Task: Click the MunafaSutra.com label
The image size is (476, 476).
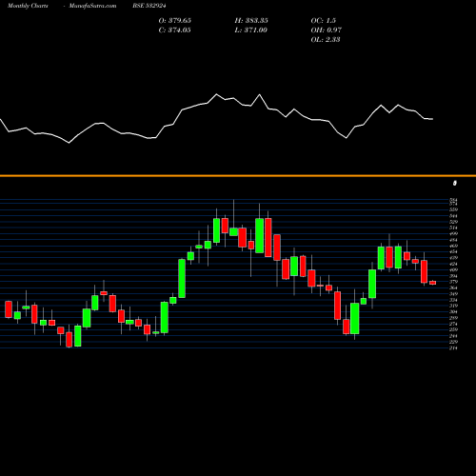Action: tap(92, 6)
